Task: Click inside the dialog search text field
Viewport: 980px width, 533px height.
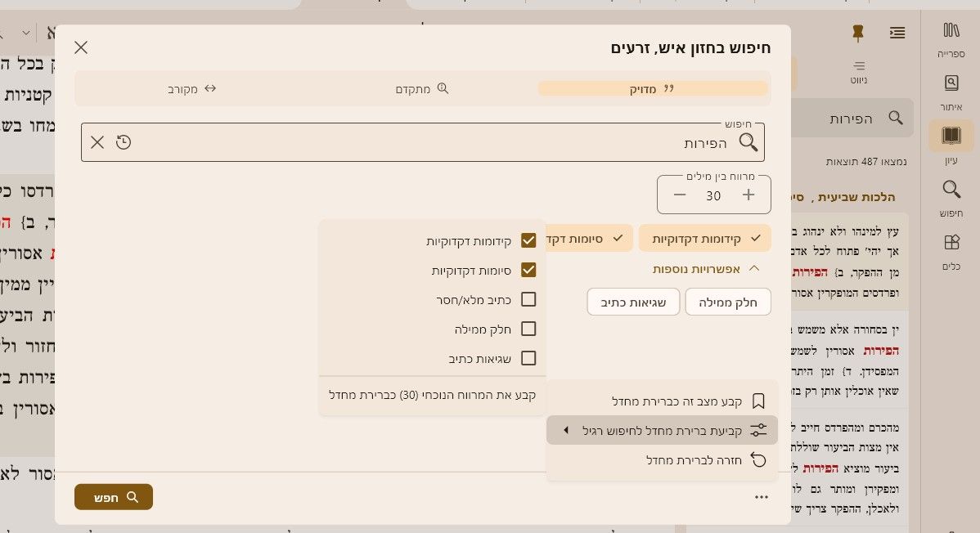Action: 422,142
